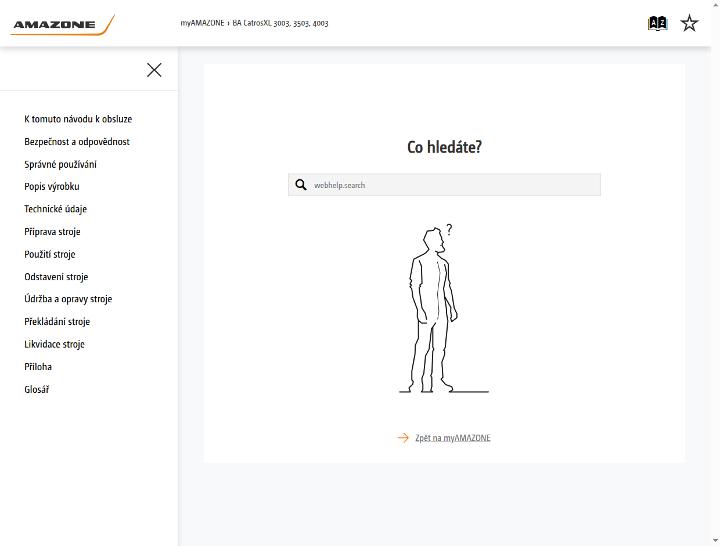Go to Popis výrobku chapter
This screenshot has width=720, height=546.
point(52,186)
